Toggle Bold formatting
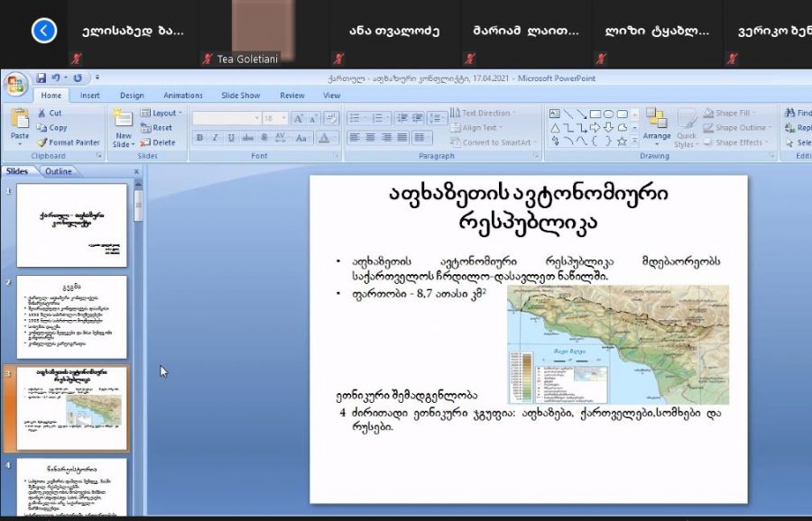 click(x=200, y=138)
